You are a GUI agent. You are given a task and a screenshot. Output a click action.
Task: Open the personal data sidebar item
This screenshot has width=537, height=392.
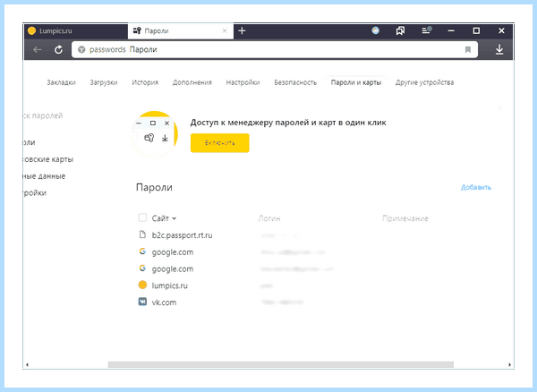pyautogui.click(x=44, y=176)
